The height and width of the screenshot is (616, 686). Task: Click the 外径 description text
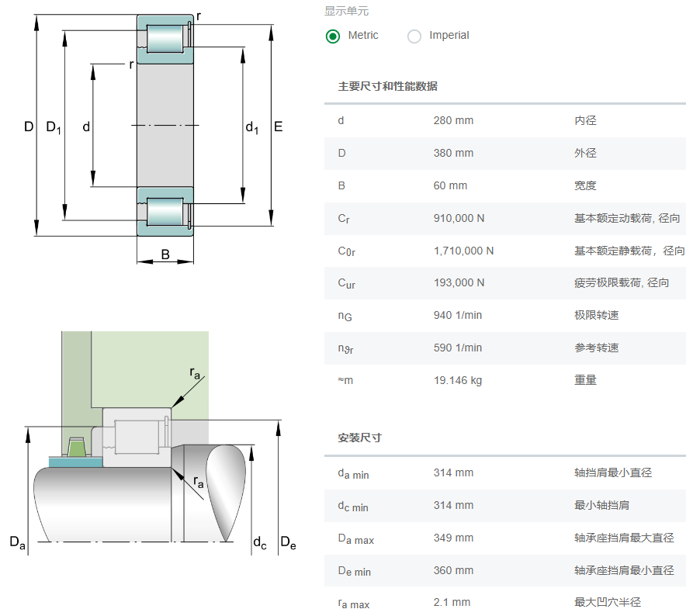tap(585, 153)
